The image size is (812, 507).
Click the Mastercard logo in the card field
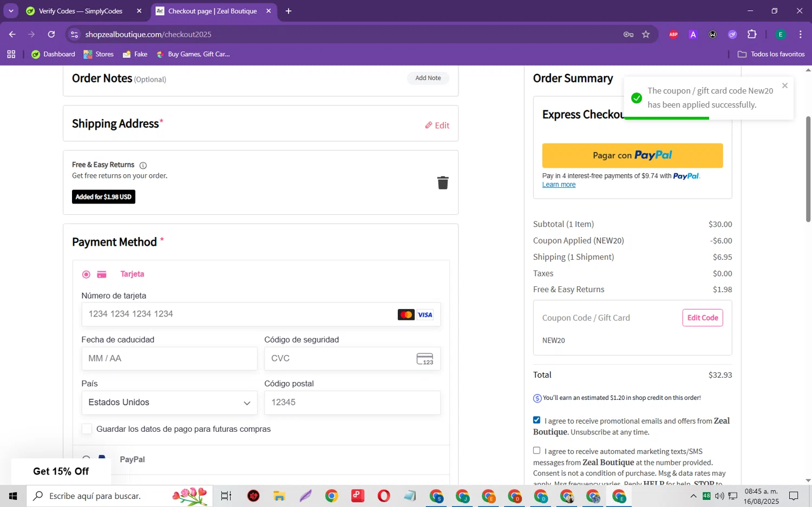tap(406, 315)
